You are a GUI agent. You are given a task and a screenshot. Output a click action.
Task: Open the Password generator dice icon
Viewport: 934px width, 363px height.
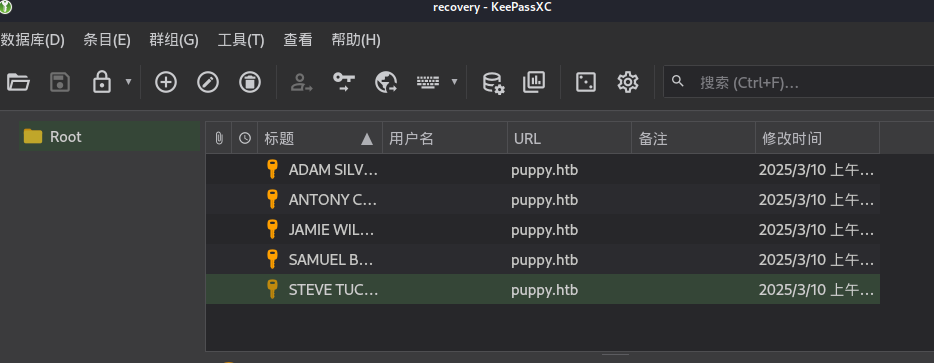pyautogui.click(x=586, y=82)
